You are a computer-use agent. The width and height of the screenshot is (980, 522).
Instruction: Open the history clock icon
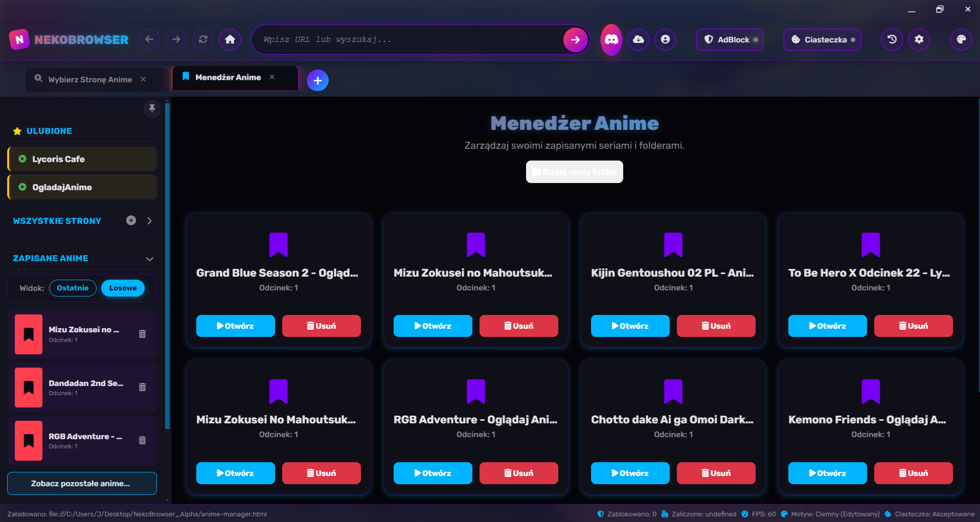coord(892,39)
